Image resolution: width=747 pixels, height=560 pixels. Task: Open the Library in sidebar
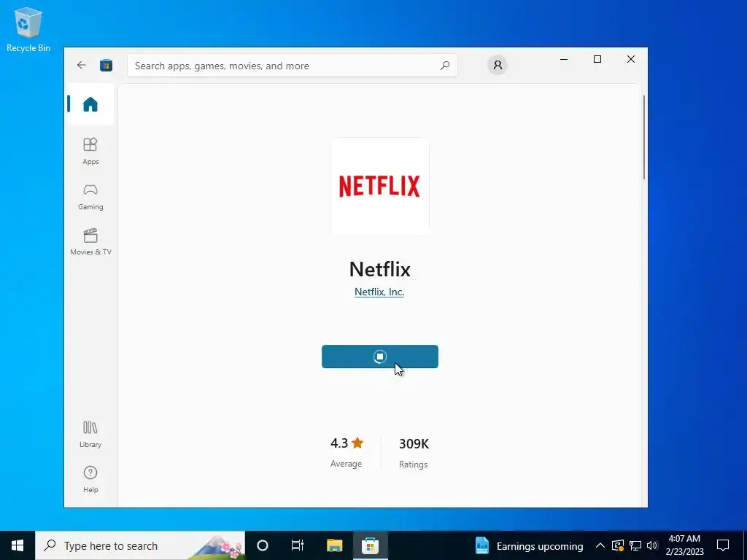coord(90,434)
